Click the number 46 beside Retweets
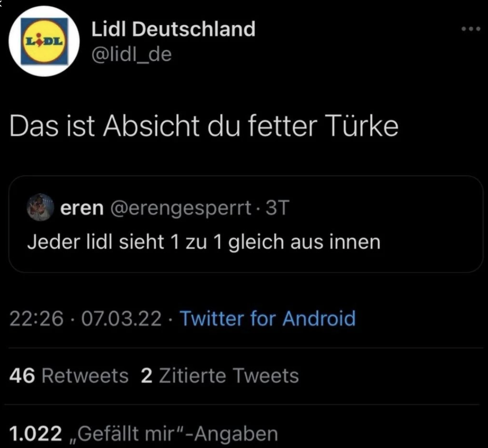 pos(22,376)
